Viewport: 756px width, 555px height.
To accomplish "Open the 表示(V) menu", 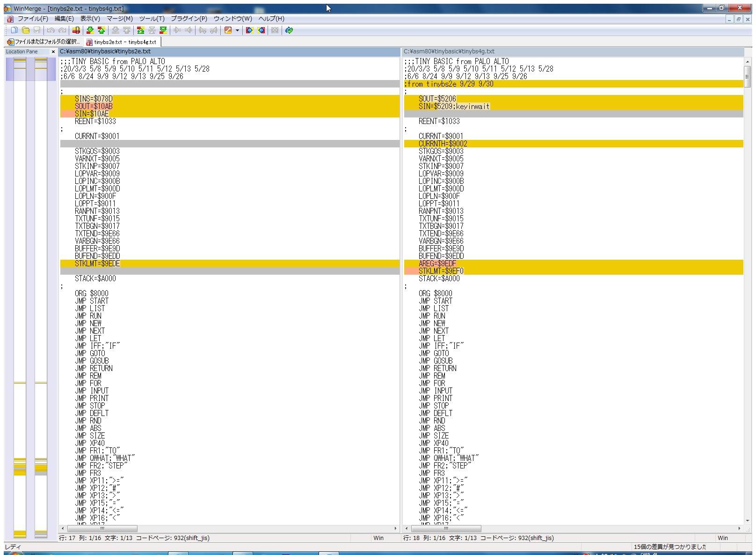I will (x=90, y=19).
